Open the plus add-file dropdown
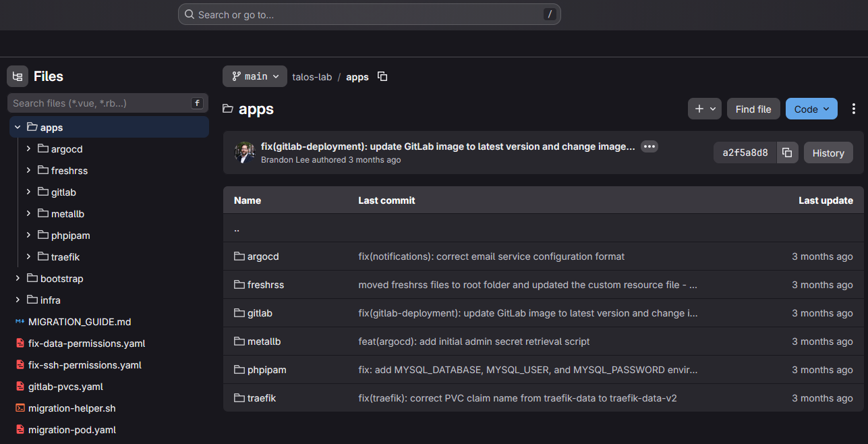The height and width of the screenshot is (444, 868). point(705,109)
